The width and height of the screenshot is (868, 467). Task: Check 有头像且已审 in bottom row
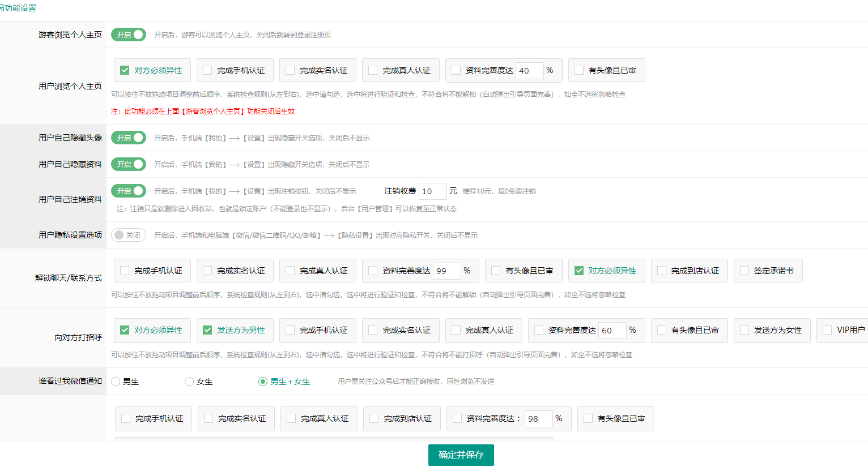click(588, 418)
